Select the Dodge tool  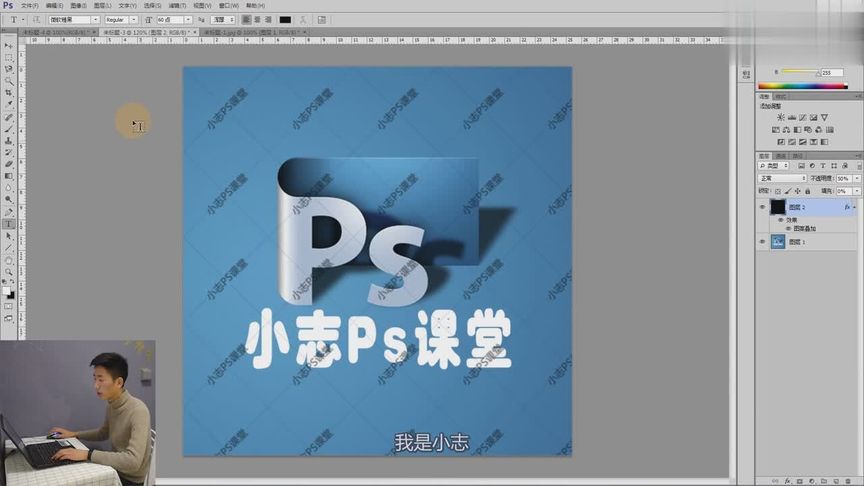click(x=8, y=200)
